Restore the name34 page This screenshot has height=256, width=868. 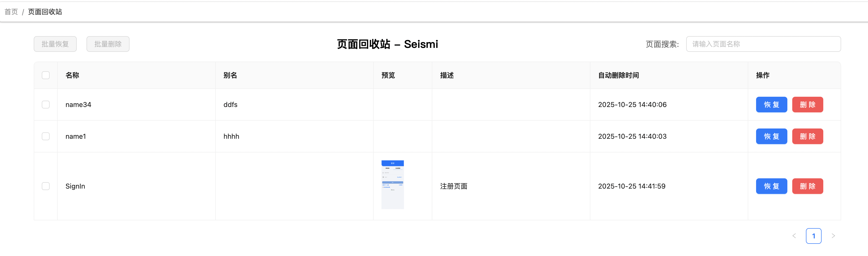pos(771,104)
